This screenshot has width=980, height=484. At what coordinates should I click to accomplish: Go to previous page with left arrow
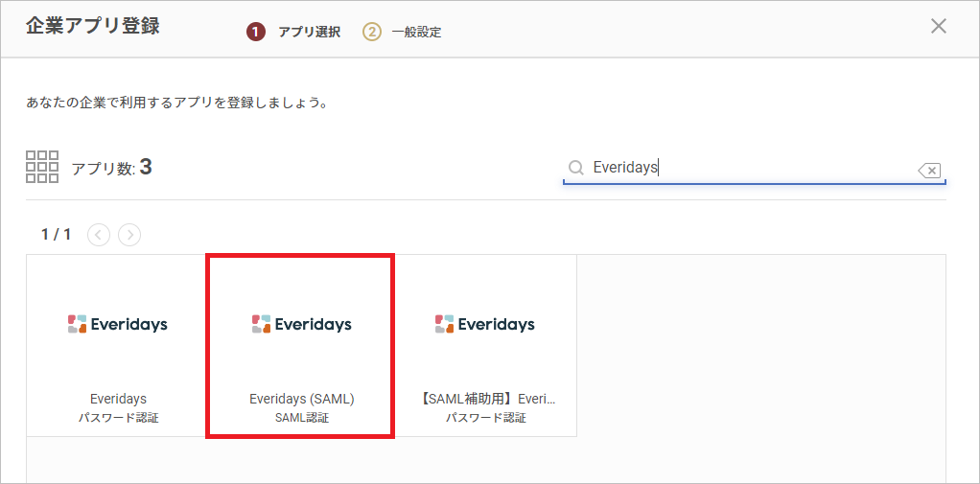tap(99, 235)
